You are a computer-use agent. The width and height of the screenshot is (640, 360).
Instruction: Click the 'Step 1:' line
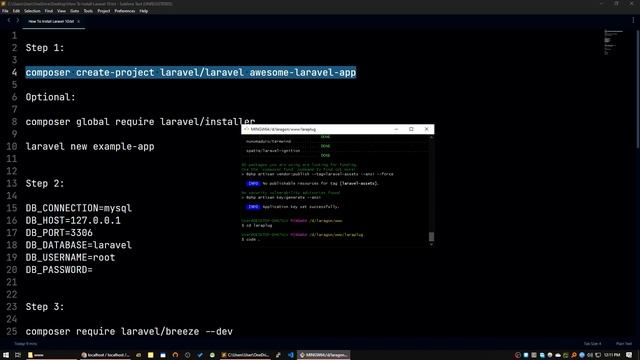click(x=45, y=48)
